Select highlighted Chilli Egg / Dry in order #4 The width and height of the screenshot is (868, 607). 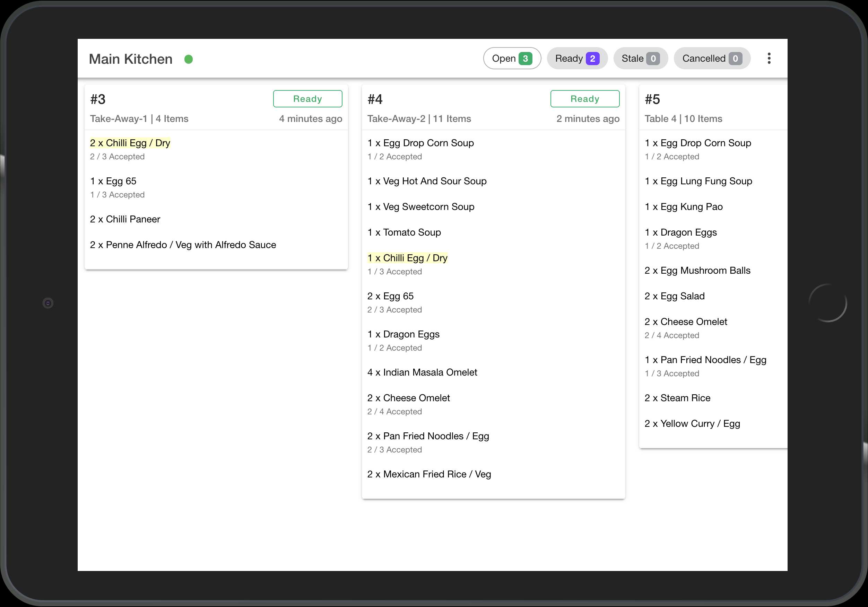[x=407, y=258]
